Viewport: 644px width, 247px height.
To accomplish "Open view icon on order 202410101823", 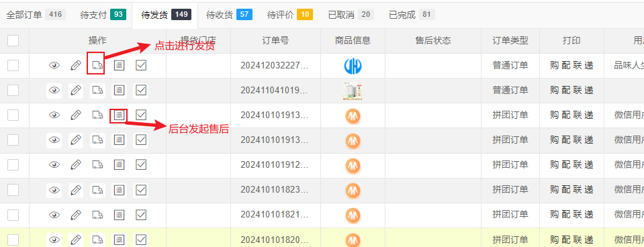I will (x=54, y=191).
